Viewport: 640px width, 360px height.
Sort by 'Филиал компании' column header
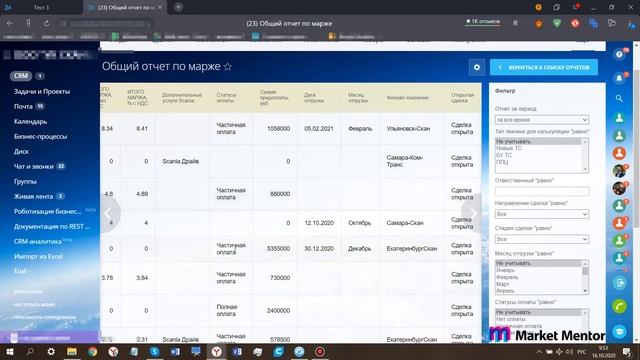pos(407,98)
